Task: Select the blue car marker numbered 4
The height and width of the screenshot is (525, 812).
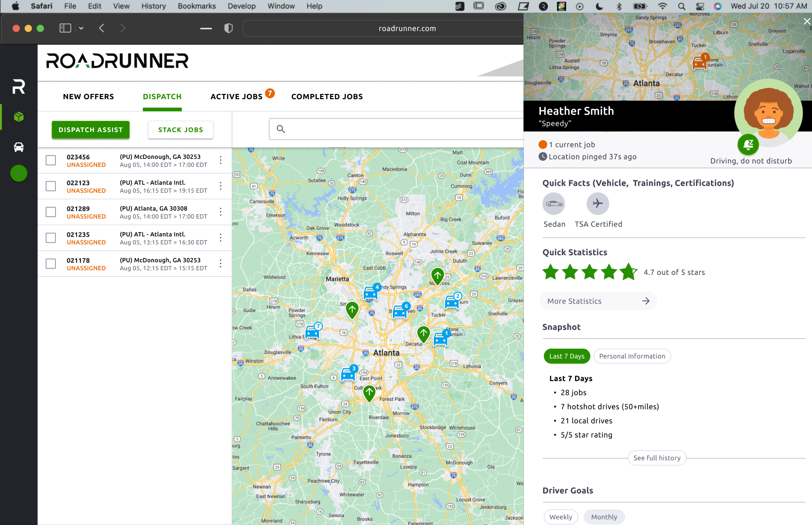Action: [x=371, y=292]
